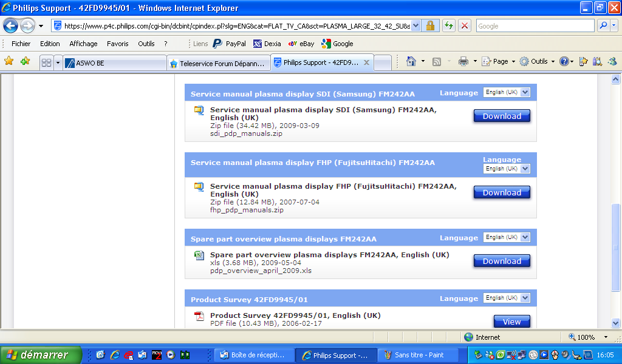This screenshot has width=622, height=364.
Task: Open the search provider options dropdown
Action: click(x=614, y=26)
